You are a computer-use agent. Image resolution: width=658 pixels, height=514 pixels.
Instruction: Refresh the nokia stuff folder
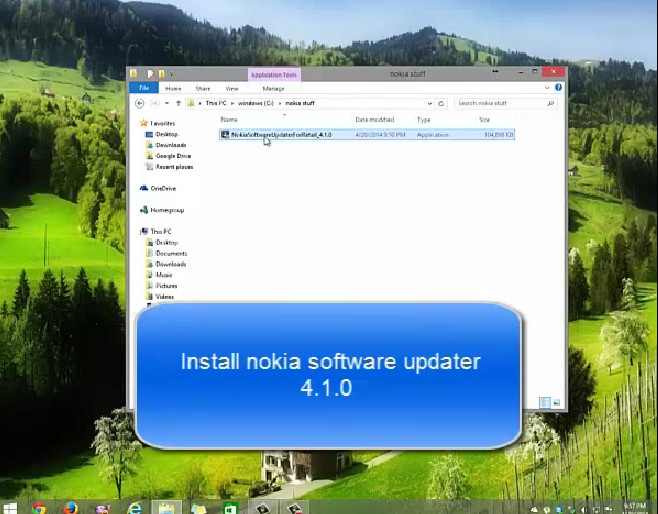click(x=441, y=103)
